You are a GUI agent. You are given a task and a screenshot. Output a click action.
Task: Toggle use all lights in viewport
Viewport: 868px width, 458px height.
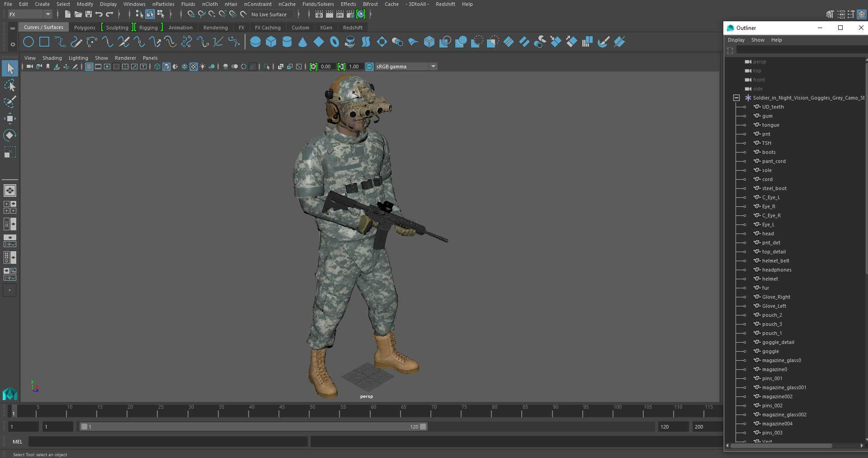[203, 67]
